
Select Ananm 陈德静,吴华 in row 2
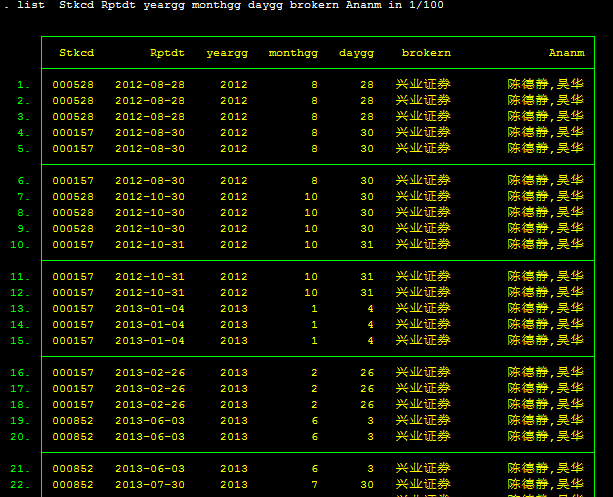545,100
